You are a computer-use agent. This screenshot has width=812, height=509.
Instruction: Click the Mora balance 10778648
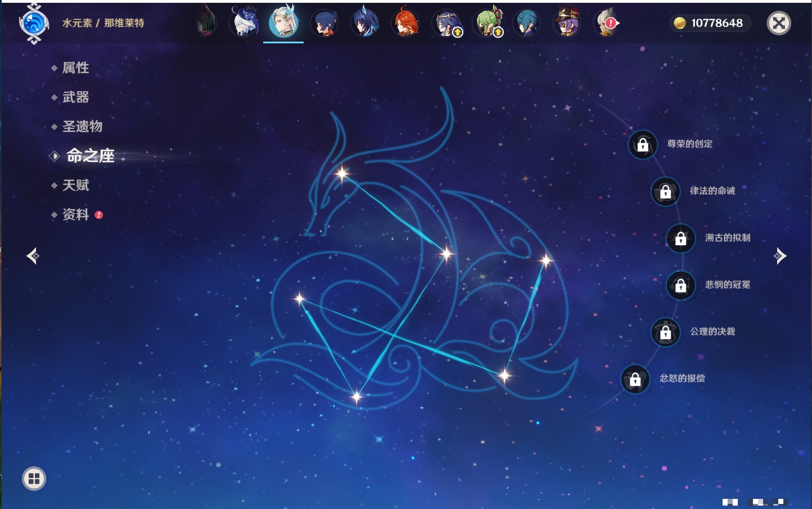pyautogui.click(x=717, y=23)
